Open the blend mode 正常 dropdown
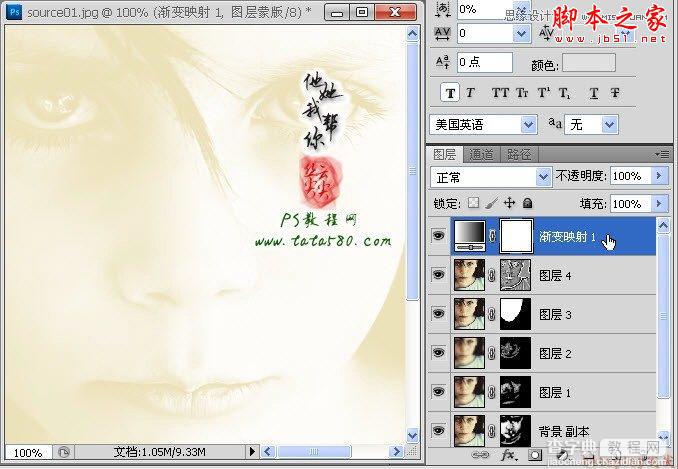Screen dimensions: 678x469 point(543,177)
